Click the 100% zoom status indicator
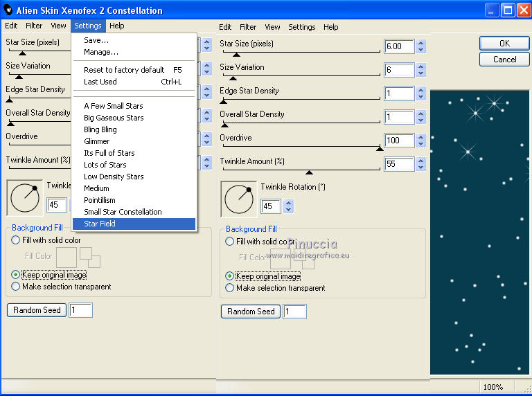The height and width of the screenshot is (396, 532). pyautogui.click(x=493, y=387)
